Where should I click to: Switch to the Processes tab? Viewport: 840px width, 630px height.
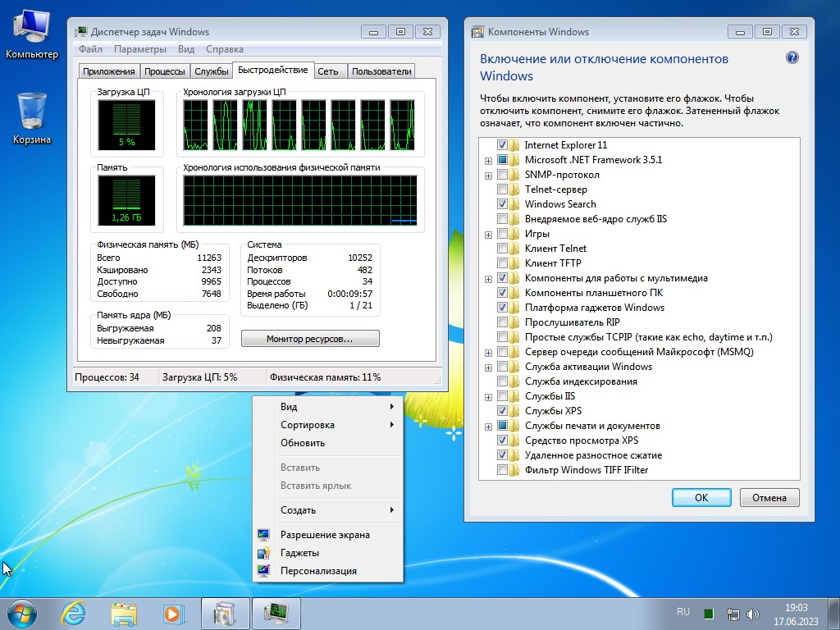coord(164,71)
